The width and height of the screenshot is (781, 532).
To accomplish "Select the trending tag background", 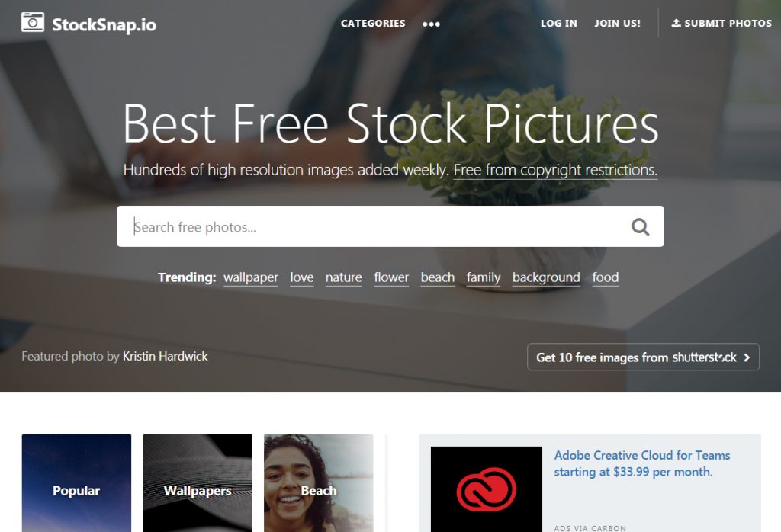I will (x=546, y=277).
